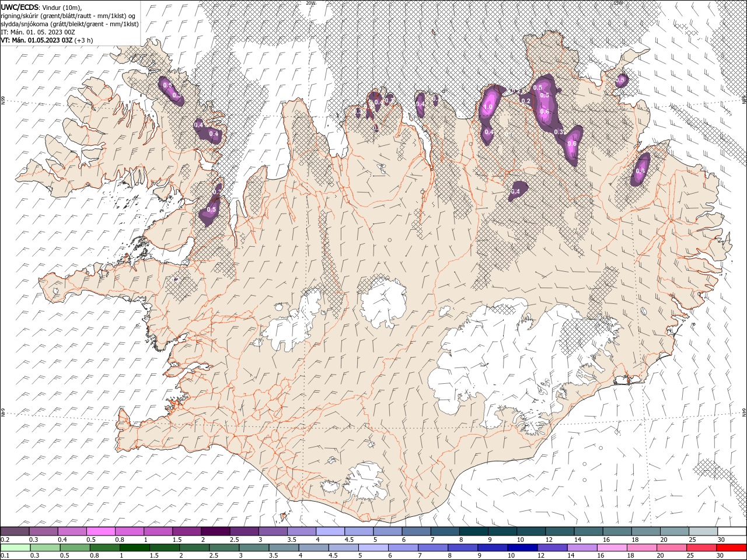Image resolution: width=747 pixels, height=560 pixels.
Task: Select the slate-blue 6 swatch in snow legend
Action: click(416, 531)
